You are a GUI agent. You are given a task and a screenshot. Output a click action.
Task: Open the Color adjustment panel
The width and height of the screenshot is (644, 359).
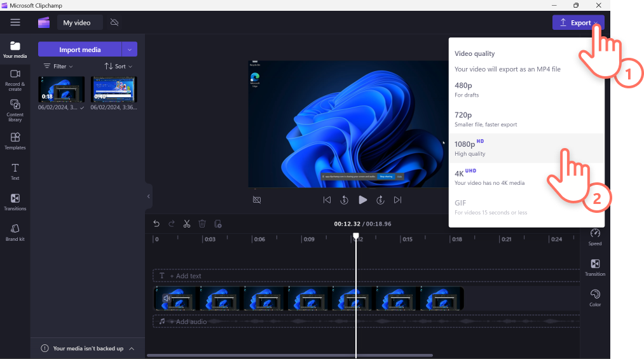click(594, 297)
